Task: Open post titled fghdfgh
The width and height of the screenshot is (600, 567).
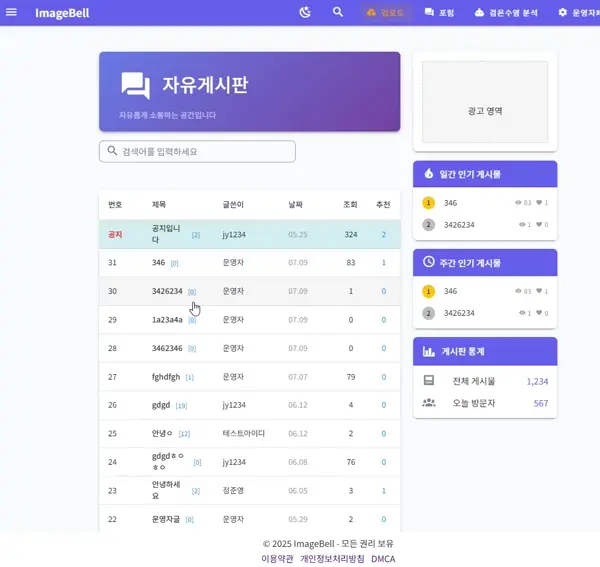Action: (x=166, y=377)
